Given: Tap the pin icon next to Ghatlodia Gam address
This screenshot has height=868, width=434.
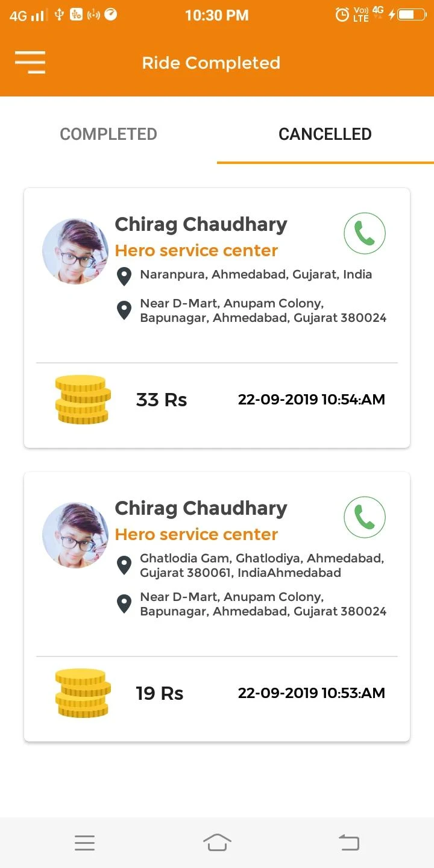Looking at the screenshot, I should tap(124, 565).
